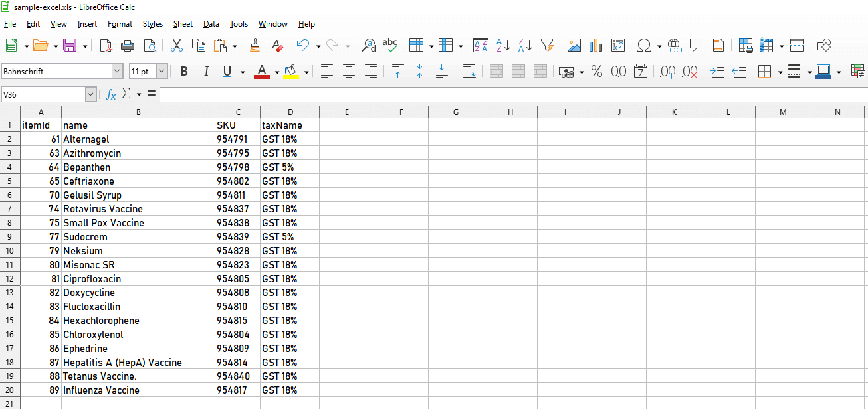Viewport: 868px width, 409px height.
Task: Click the Sort Ascending icon
Action: click(503, 45)
